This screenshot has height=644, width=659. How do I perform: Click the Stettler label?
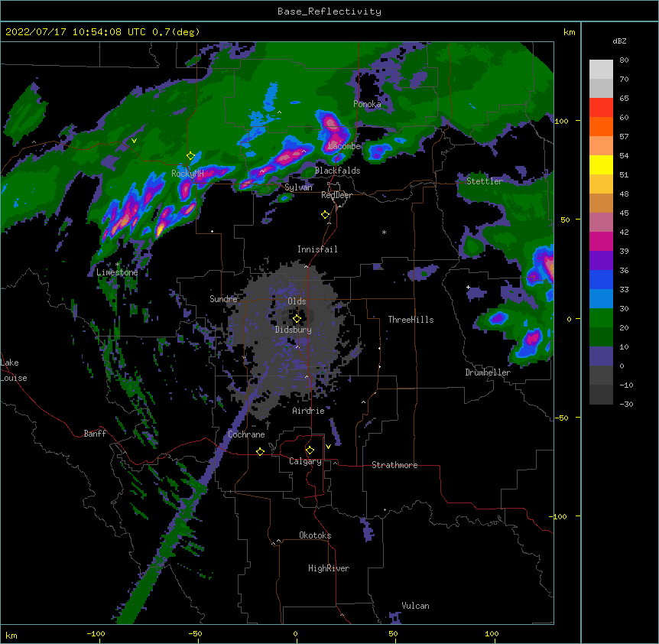[484, 181]
